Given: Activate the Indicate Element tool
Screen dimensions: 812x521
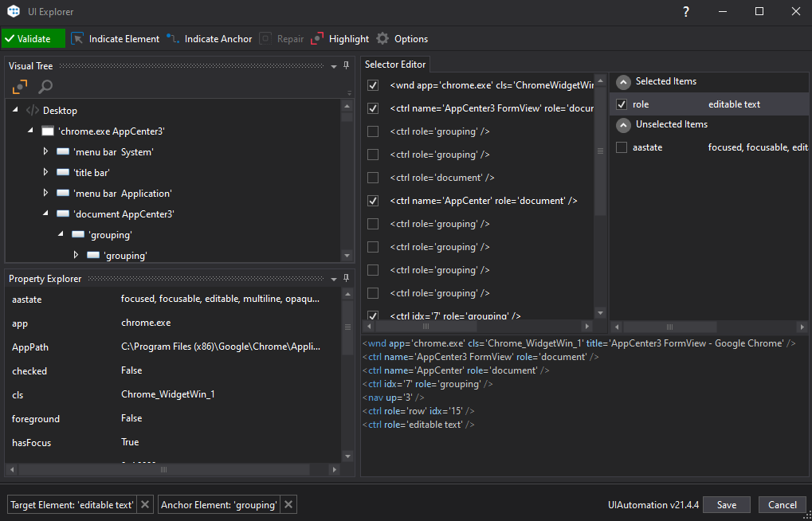Looking at the screenshot, I should tap(115, 38).
